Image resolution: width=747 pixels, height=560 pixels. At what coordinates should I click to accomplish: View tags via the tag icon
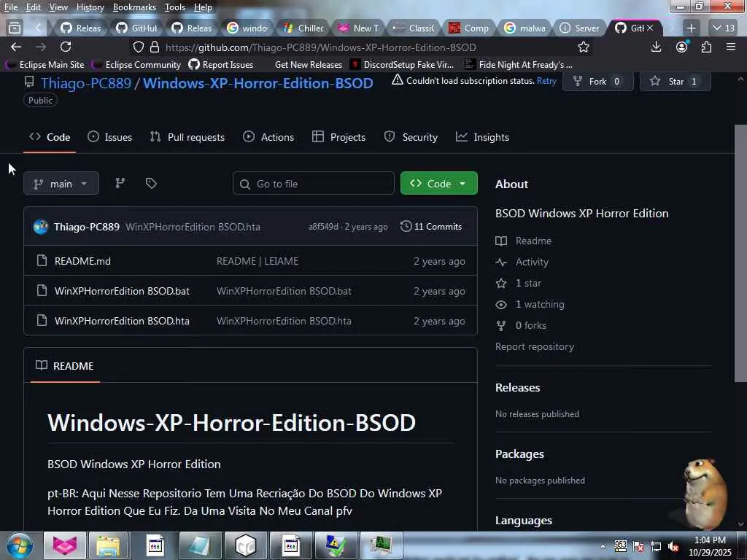point(151,183)
